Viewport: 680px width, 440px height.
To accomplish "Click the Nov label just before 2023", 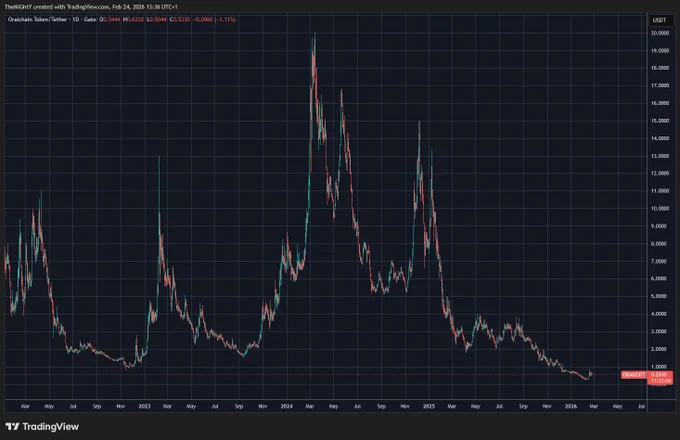I will click(x=121, y=406).
